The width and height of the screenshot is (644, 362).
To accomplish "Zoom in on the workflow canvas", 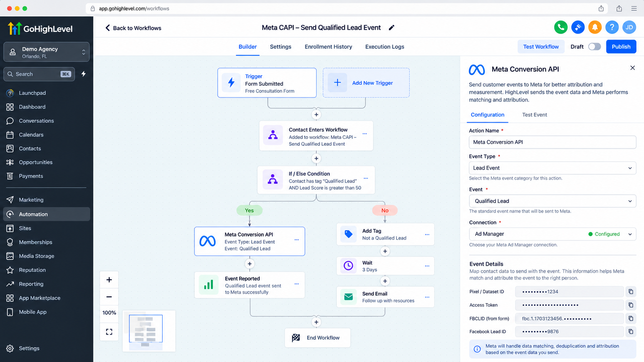I will pyautogui.click(x=109, y=280).
